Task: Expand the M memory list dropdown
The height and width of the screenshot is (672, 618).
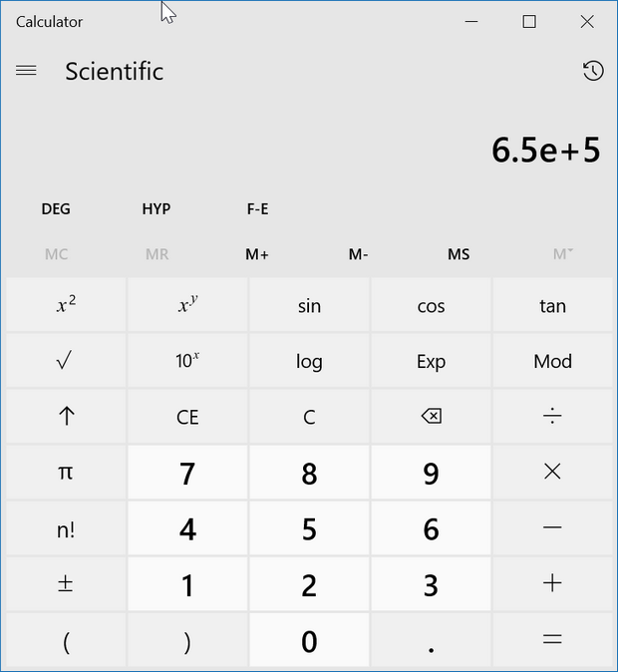Action: pyautogui.click(x=563, y=254)
